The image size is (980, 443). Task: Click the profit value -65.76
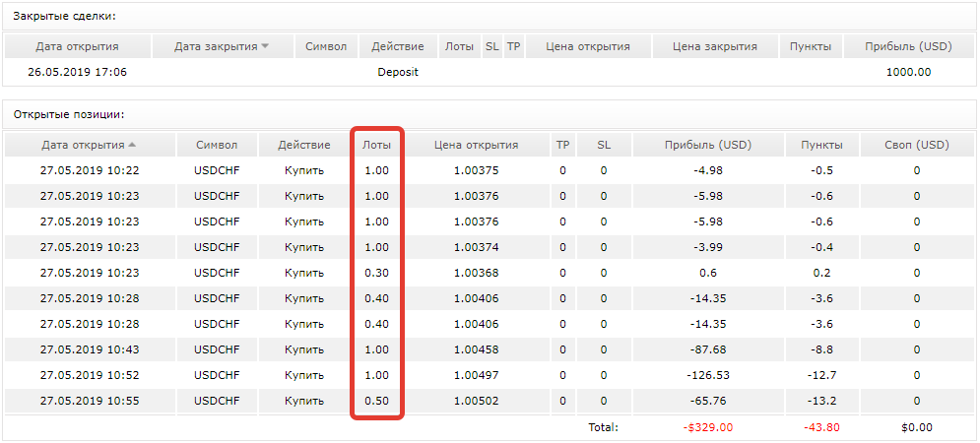click(708, 401)
